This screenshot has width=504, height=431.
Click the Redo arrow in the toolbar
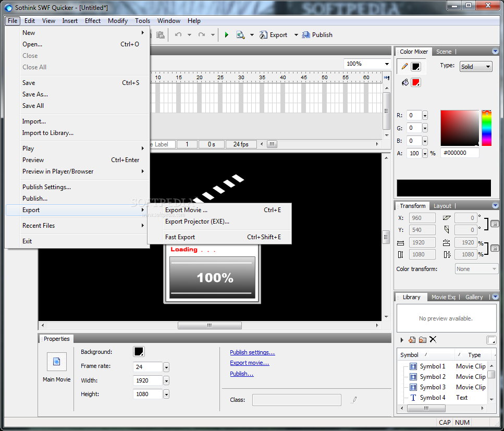point(202,35)
